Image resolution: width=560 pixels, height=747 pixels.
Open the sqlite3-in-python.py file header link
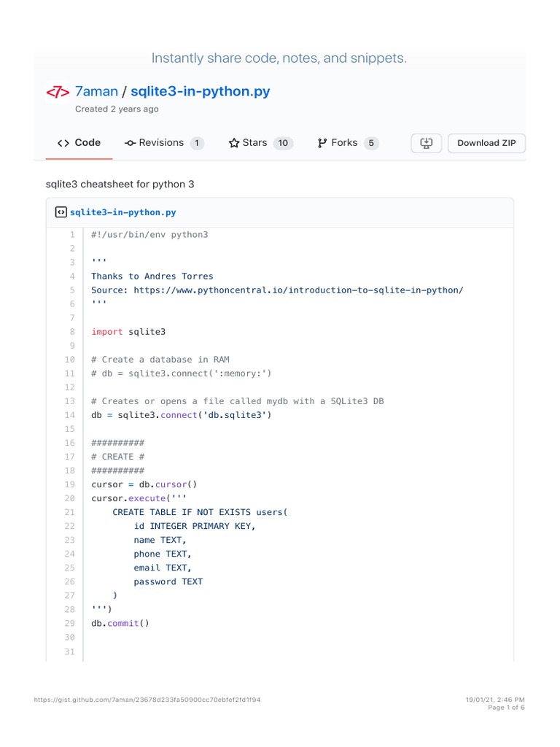pos(122,212)
